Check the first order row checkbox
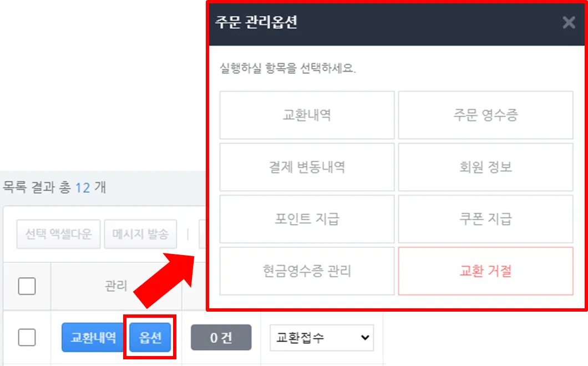The height and width of the screenshot is (366, 588). [27, 337]
